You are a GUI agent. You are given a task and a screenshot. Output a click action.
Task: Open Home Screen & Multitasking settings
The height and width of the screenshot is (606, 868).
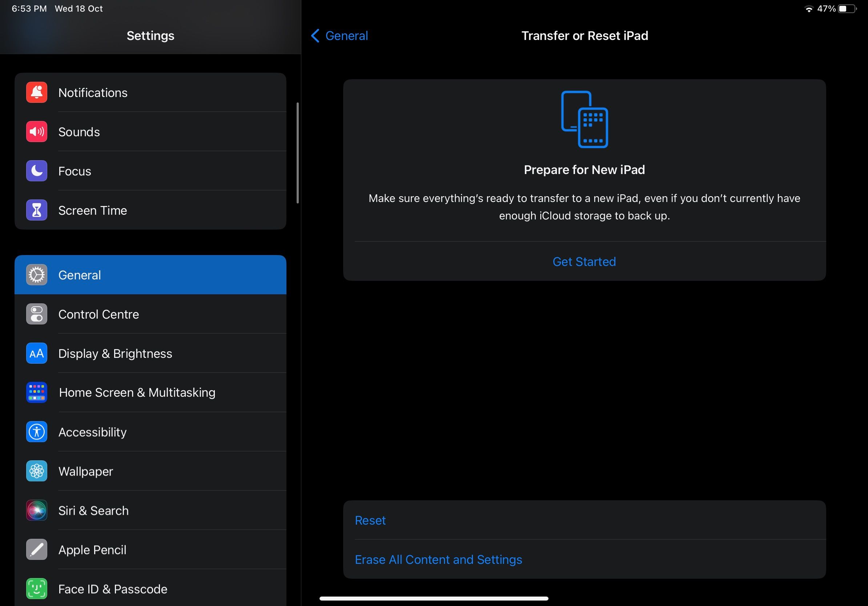coord(137,392)
